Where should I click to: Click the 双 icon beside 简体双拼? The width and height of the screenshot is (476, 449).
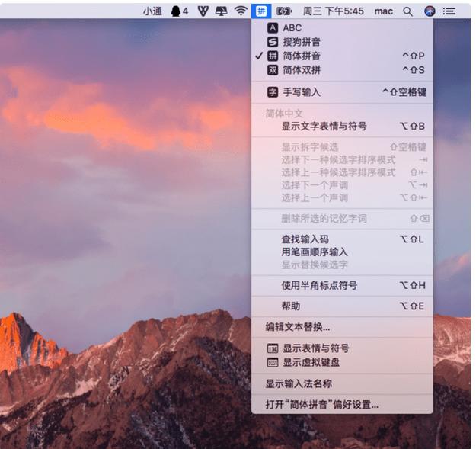[273, 70]
